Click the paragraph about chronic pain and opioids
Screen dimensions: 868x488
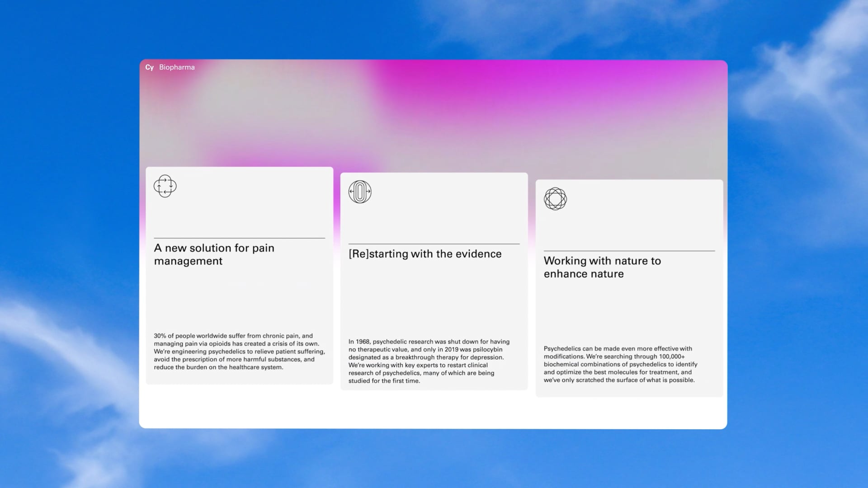(x=239, y=352)
